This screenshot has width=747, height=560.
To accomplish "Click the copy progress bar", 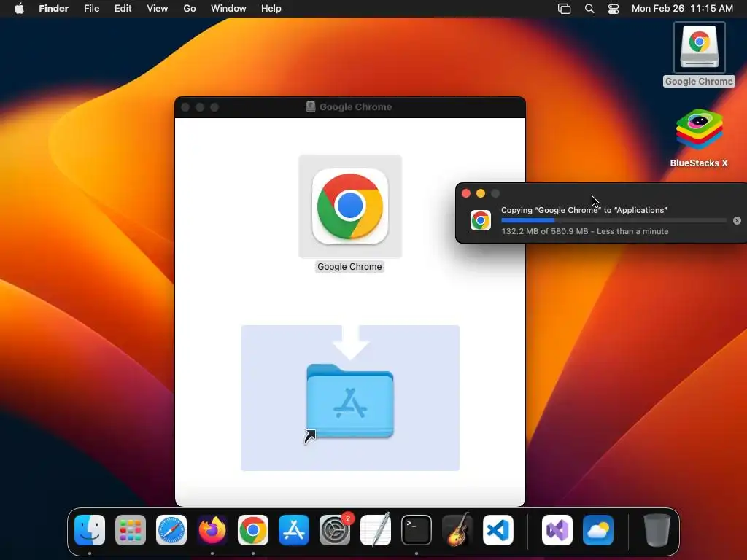I will coord(614,220).
